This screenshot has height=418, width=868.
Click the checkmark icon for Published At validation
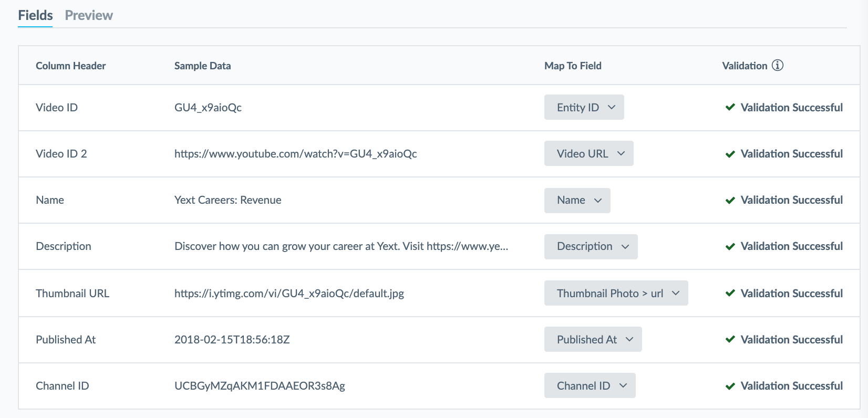coord(730,339)
